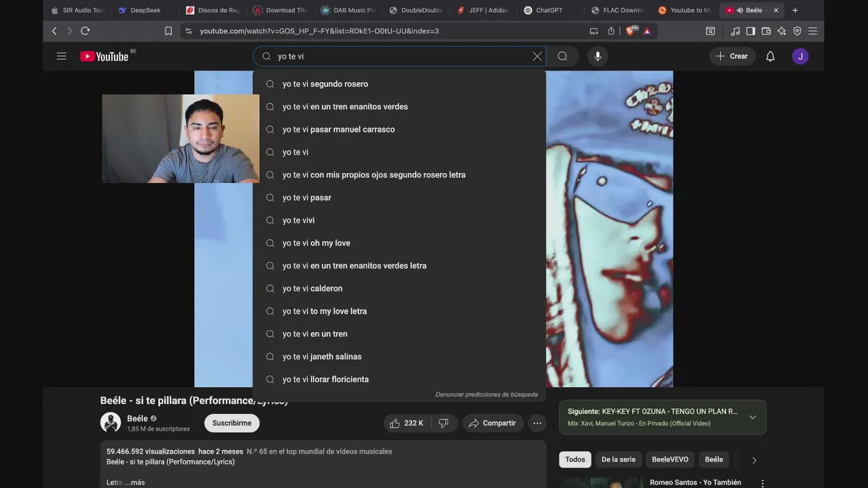Screen dimensions: 868x488
Task: Switch to the DAB Music Player tab
Action: [x=347, y=10]
